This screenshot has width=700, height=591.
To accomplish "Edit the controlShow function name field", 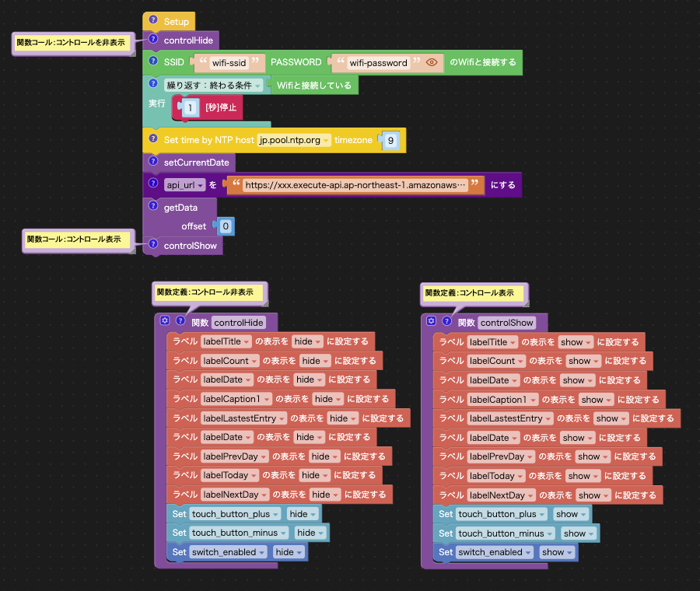I will 506,323.
